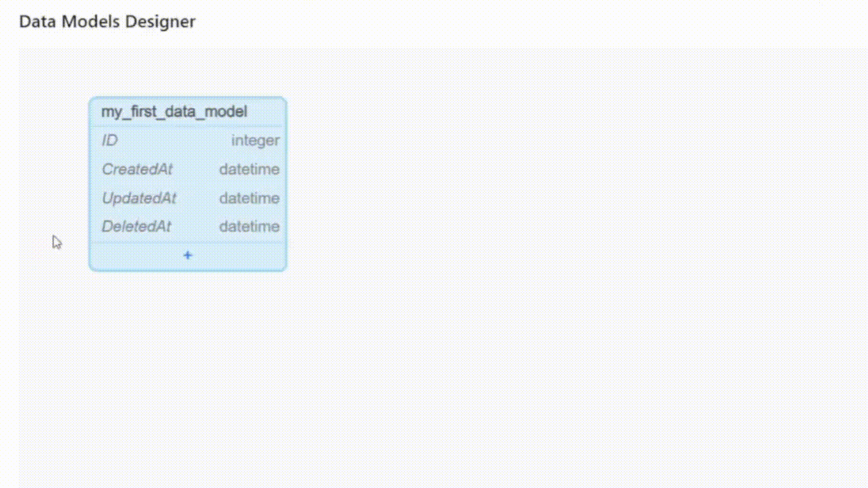
Task: Open the datetime type of CreatedAt
Action: (x=249, y=169)
